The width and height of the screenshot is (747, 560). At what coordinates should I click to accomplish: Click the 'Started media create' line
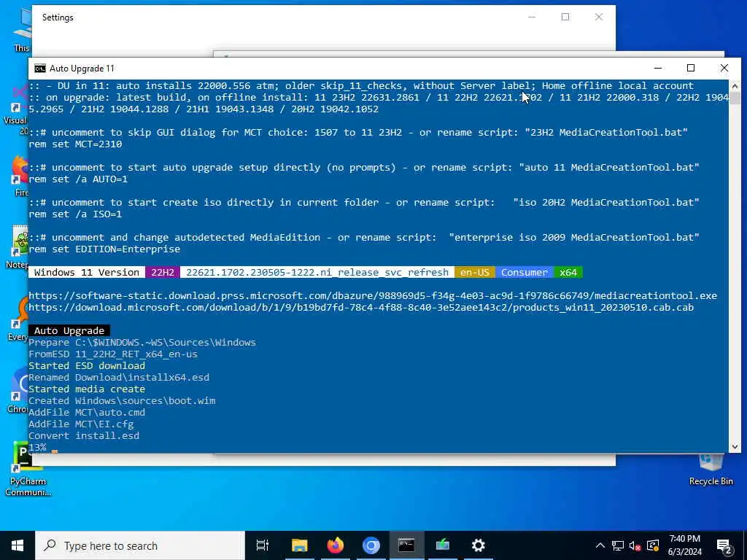[x=87, y=389]
